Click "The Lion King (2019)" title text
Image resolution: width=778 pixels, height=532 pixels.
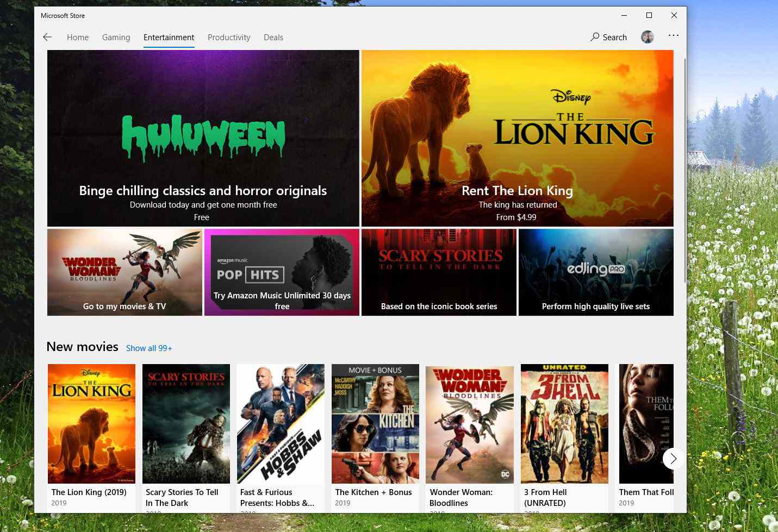[89, 492]
